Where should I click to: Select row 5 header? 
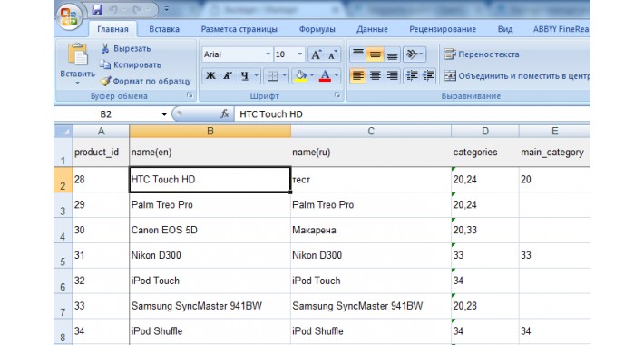(x=63, y=255)
